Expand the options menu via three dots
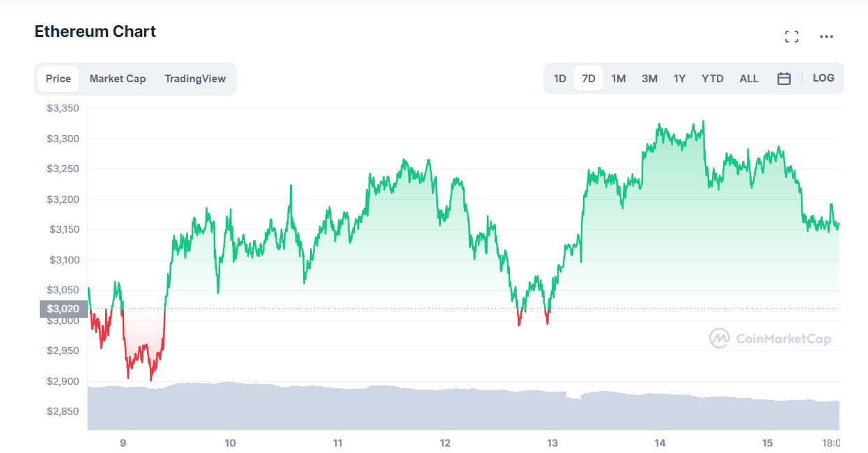This screenshot has height=453, width=868. (826, 36)
